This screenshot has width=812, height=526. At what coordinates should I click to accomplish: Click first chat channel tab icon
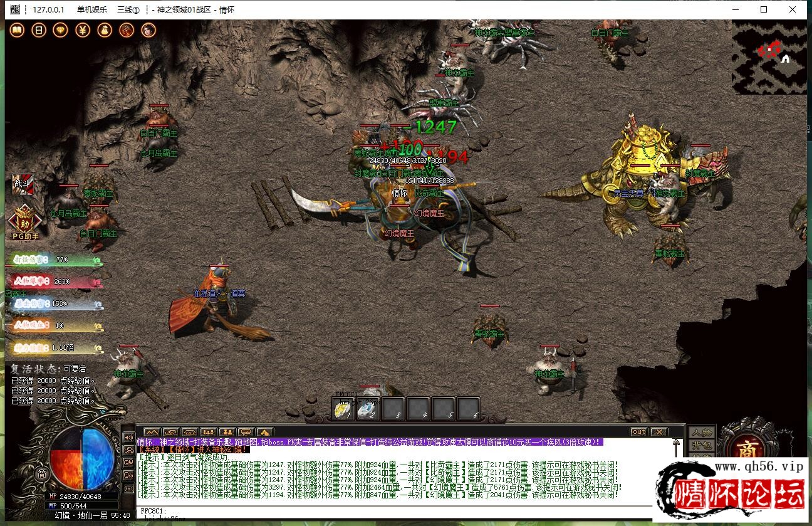click(x=152, y=432)
